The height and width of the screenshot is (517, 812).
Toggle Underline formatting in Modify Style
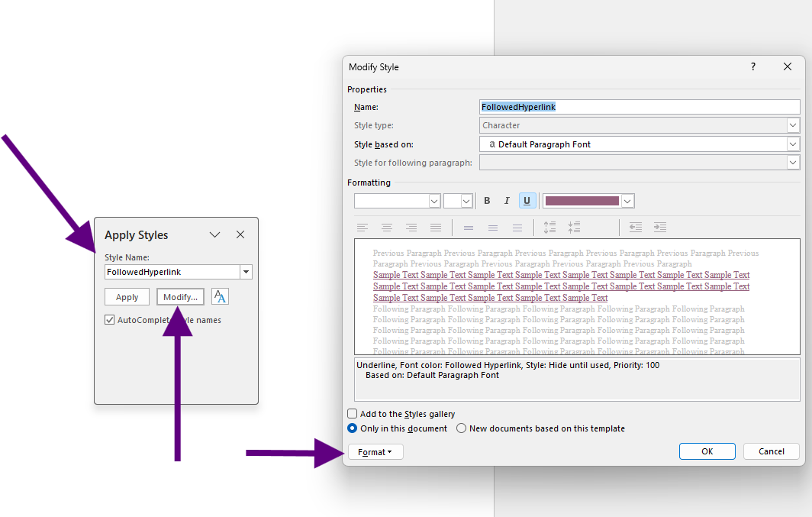click(527, 201)
